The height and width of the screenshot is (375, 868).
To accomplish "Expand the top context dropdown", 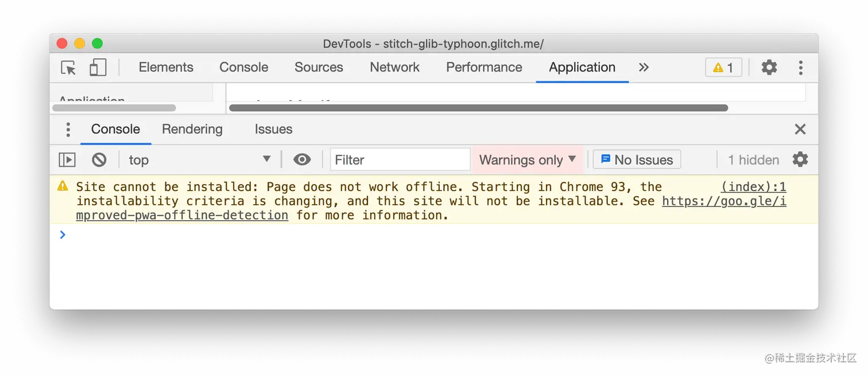I will pyautogui.click(x=199, y=160).
